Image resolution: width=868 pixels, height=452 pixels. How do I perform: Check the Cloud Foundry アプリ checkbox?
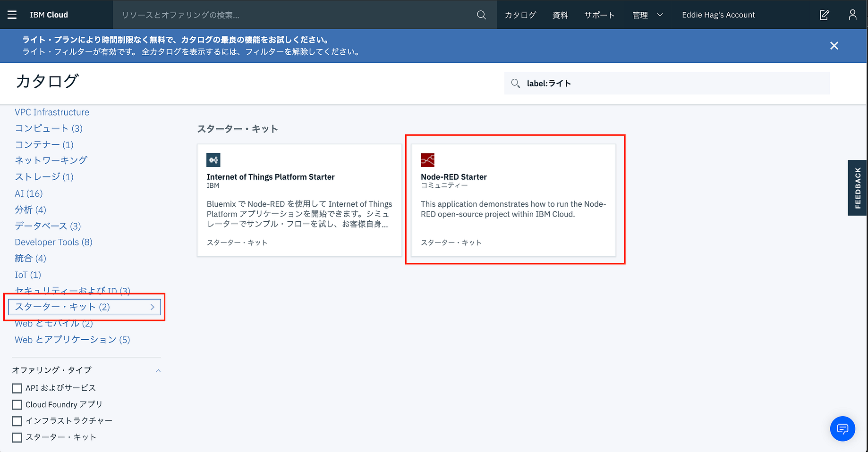[x=17, y=405]
